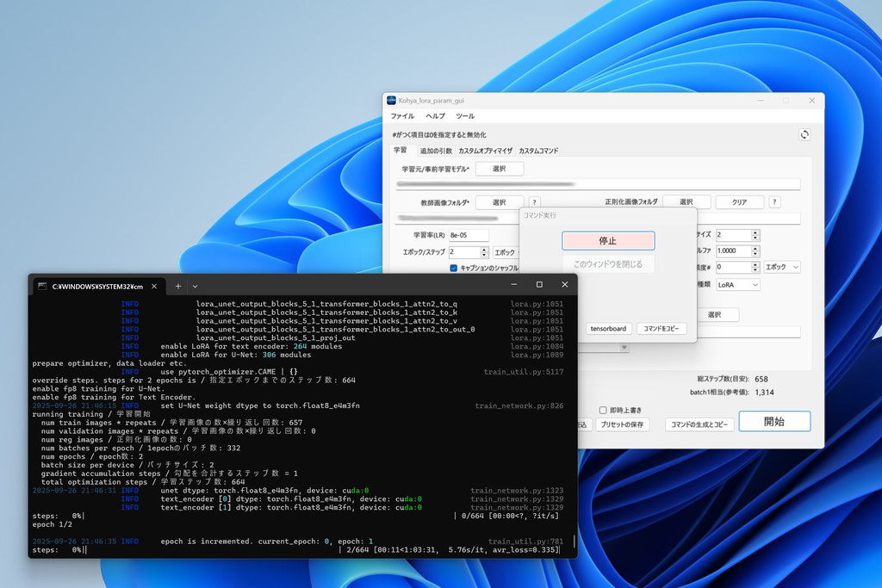Increase the alpha spinner showing 1.0000
Viewport: 882px width, 588px height.
pyautogui.click(x=755, y=248)
